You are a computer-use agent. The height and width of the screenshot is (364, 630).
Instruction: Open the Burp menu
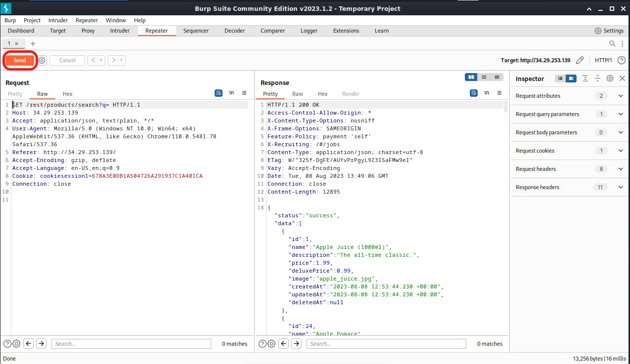click(x=10, y=20)
